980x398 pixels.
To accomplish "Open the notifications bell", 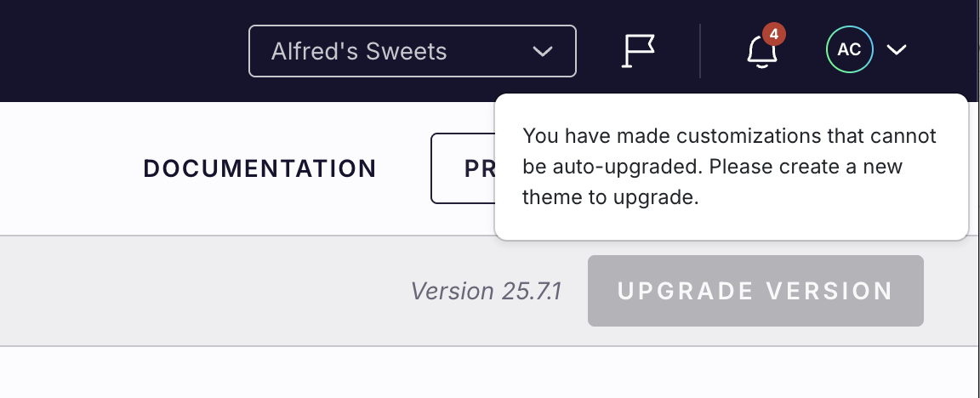I will [x=761, y=53].
